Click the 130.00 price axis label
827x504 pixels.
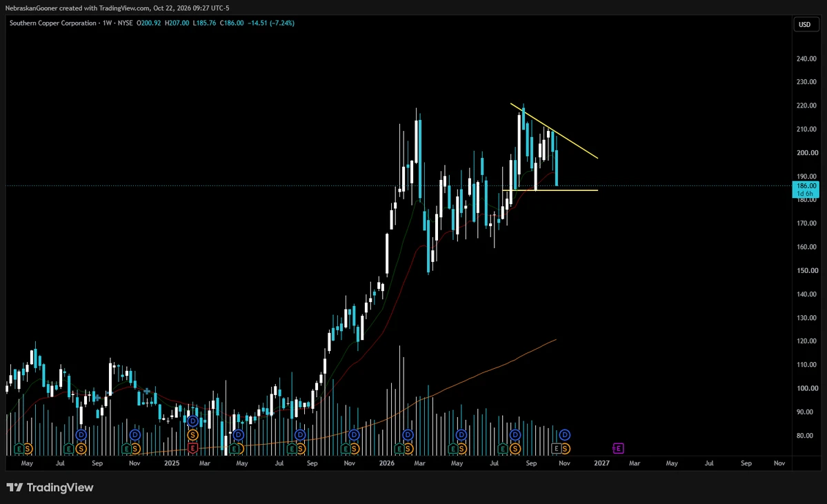(x=806, y=318)
